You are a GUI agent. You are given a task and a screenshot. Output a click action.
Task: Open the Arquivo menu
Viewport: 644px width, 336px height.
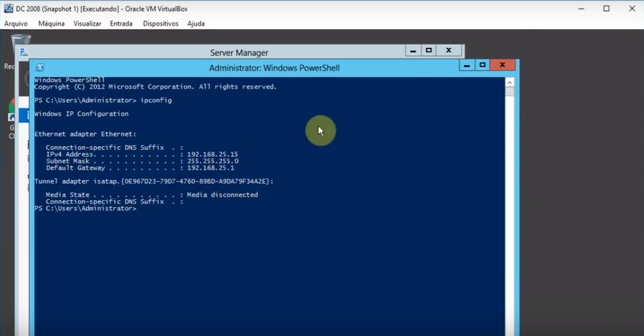16,24
